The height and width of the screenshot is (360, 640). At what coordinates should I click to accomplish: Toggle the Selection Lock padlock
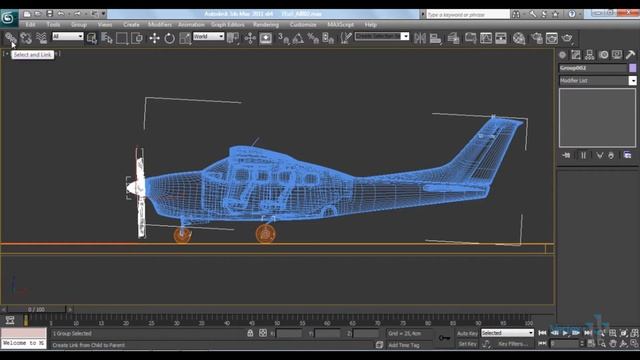click(250, 333)
